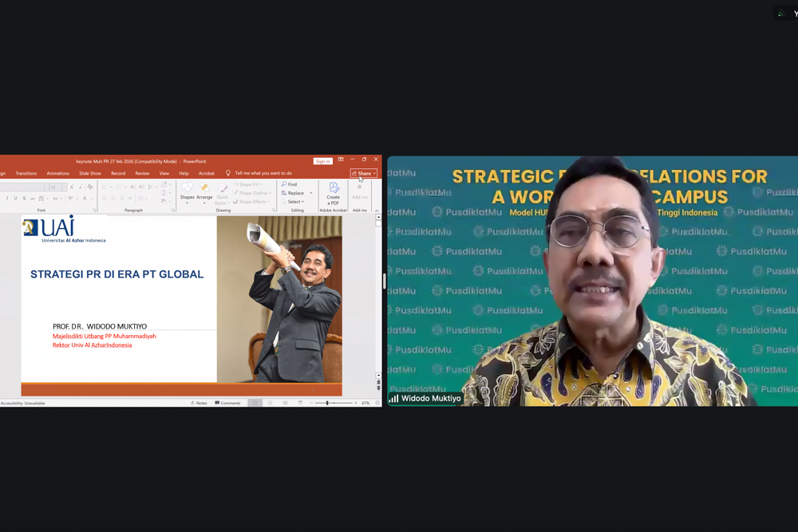Click the zoom slider in status bar
The height and width of the screenshot is (532, 798).
point(328,403)
